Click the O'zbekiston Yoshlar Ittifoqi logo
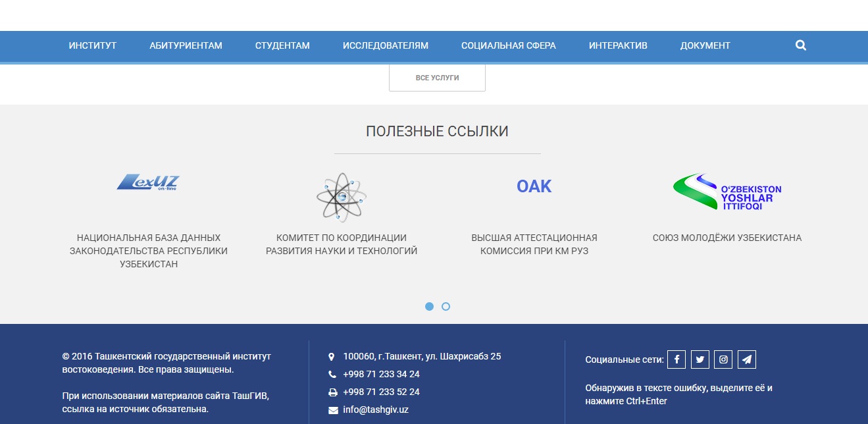Screen dimensions: 868x424 click(727, 192)
